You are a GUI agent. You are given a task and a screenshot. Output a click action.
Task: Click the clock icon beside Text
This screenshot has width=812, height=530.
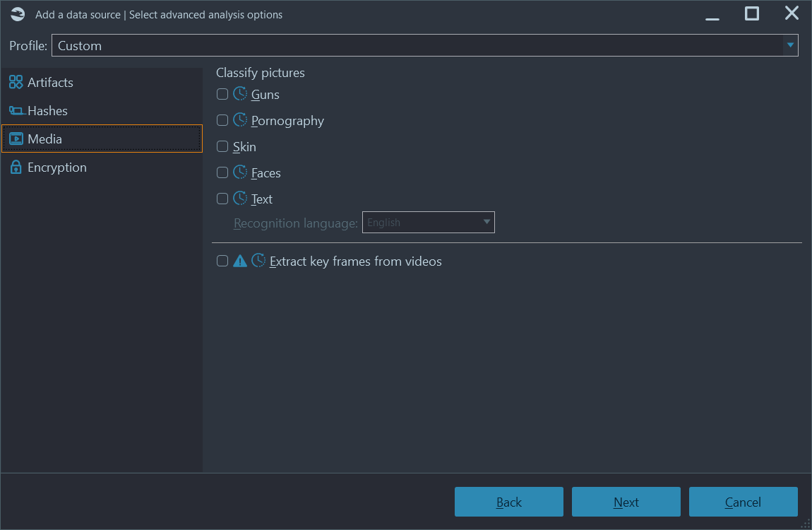[240, 198]
